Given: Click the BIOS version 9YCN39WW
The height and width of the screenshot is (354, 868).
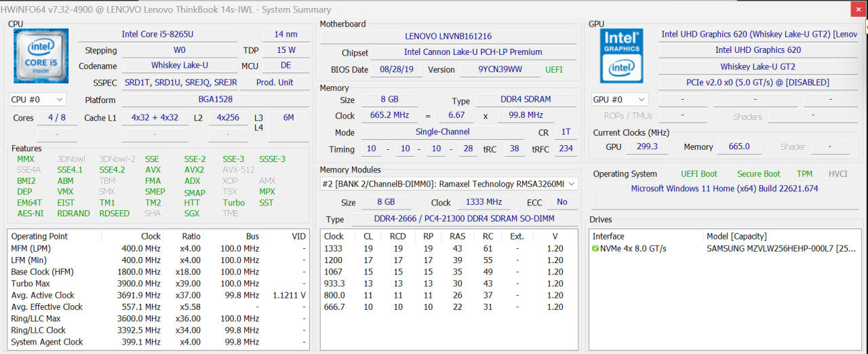Looking at the screenshot, I should click(500, 70).
